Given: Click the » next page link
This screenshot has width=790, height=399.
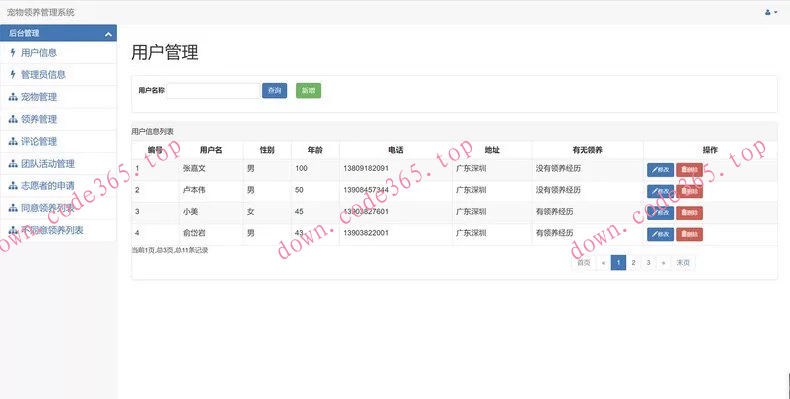Looking at the screenshot, I should 663,262.
